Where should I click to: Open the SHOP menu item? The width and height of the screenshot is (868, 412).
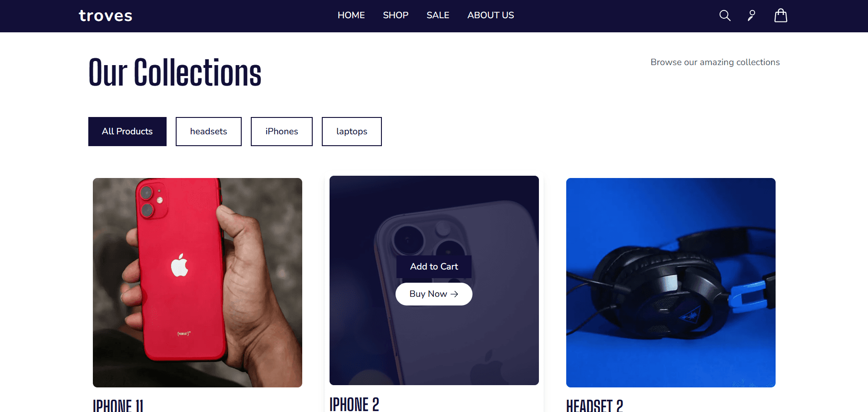[396, 15]
